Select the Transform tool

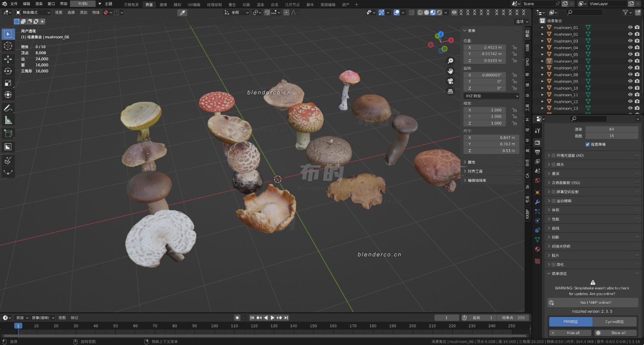(8, 95)
